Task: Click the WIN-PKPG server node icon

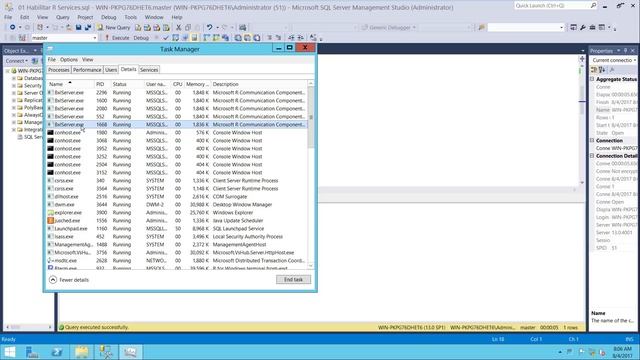Action: pos(13,71)
